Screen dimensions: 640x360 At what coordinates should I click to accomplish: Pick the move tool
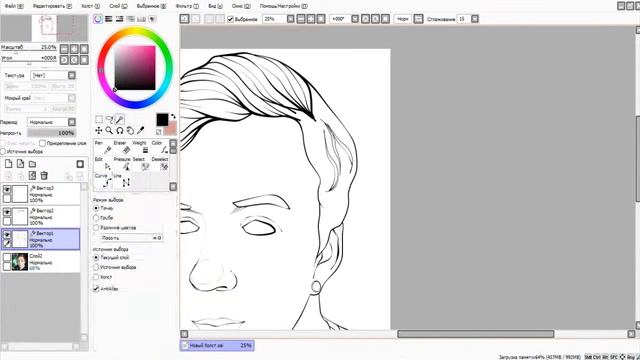(x=99, y=130)
